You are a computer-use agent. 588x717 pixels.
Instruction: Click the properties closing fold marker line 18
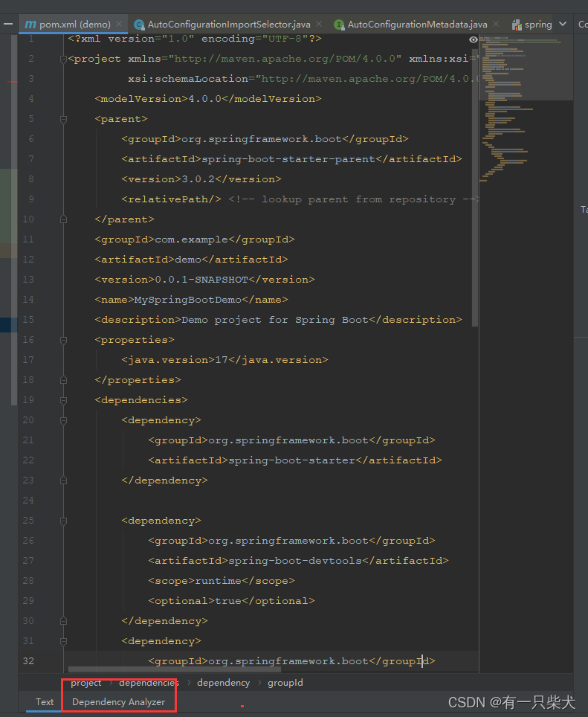[x=63, y=380]
